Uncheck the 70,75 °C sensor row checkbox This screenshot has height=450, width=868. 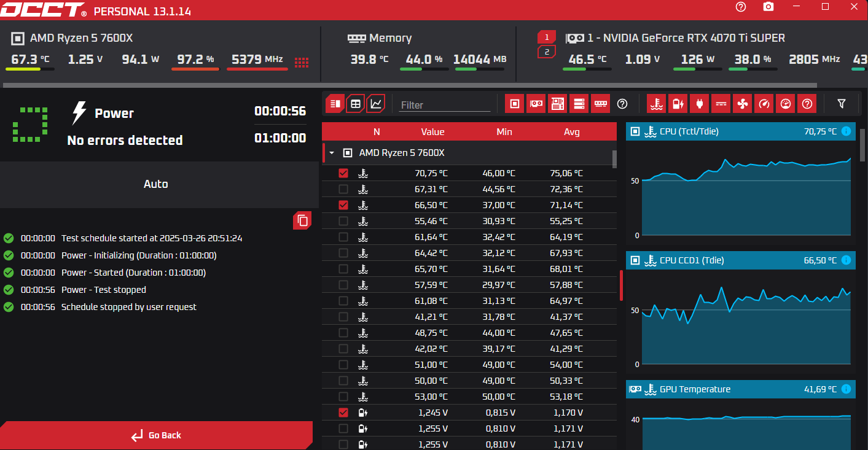(343, 173)
